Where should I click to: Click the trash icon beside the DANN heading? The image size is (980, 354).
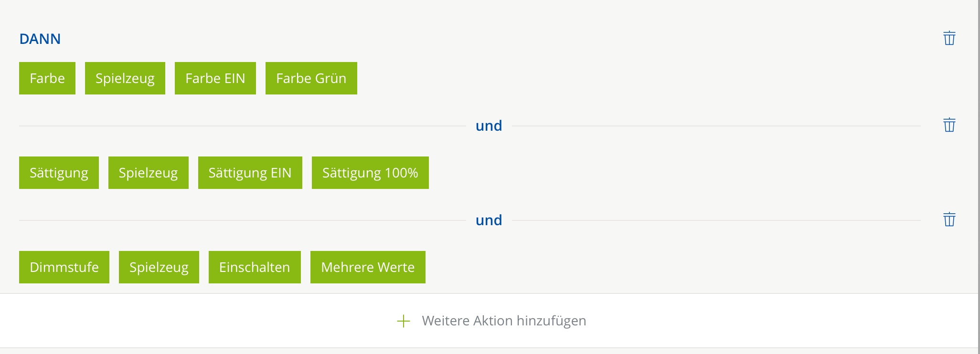click(x=949, y=38)
